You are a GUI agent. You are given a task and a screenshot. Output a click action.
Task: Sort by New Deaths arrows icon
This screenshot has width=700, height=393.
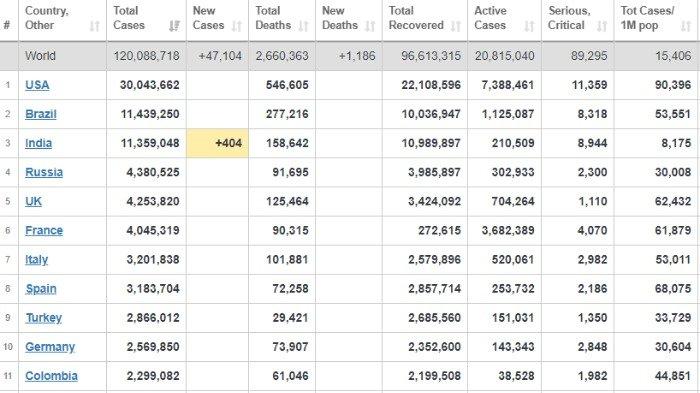click(370, 26)
